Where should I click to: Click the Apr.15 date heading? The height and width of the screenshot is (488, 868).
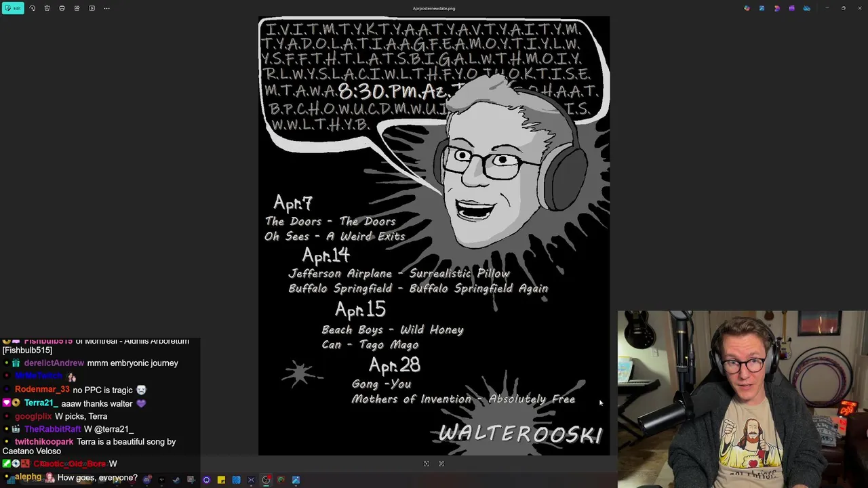tap(360, 310)
